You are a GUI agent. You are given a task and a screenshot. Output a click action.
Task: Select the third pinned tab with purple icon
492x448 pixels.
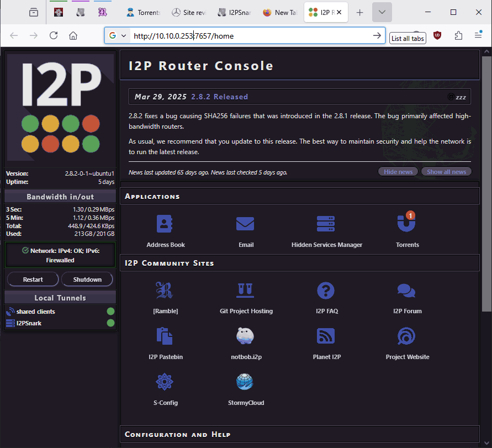(102, 12)
